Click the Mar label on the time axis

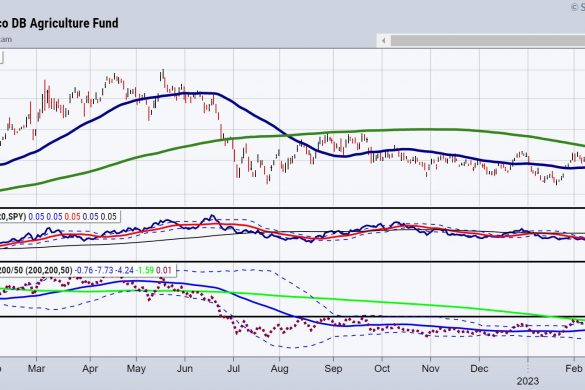(36, 369)
